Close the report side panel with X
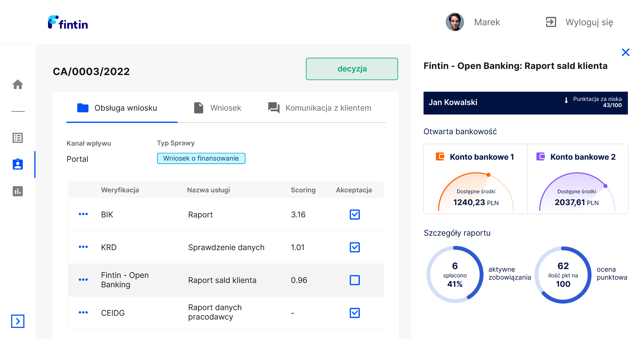The width and height of the screenshot is (644, 339). [626, 52]
